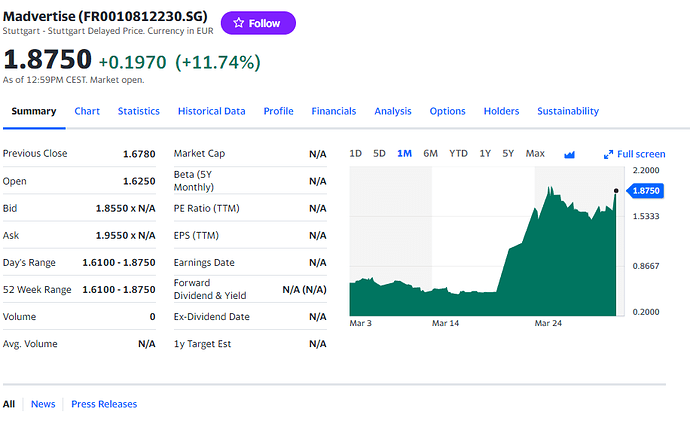
Task: Click the Day's Range label
Action: click(x=29, y=263)
